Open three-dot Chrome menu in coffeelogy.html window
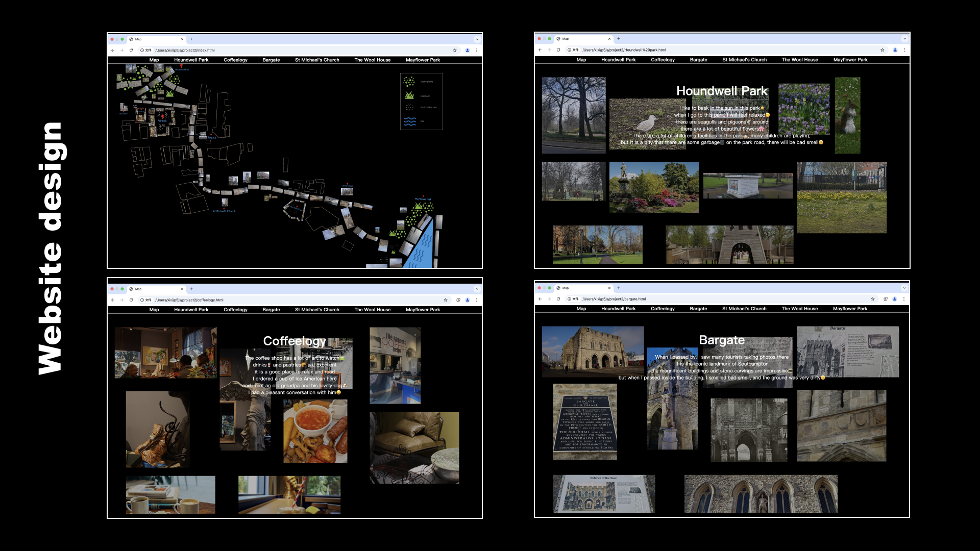 477,300
